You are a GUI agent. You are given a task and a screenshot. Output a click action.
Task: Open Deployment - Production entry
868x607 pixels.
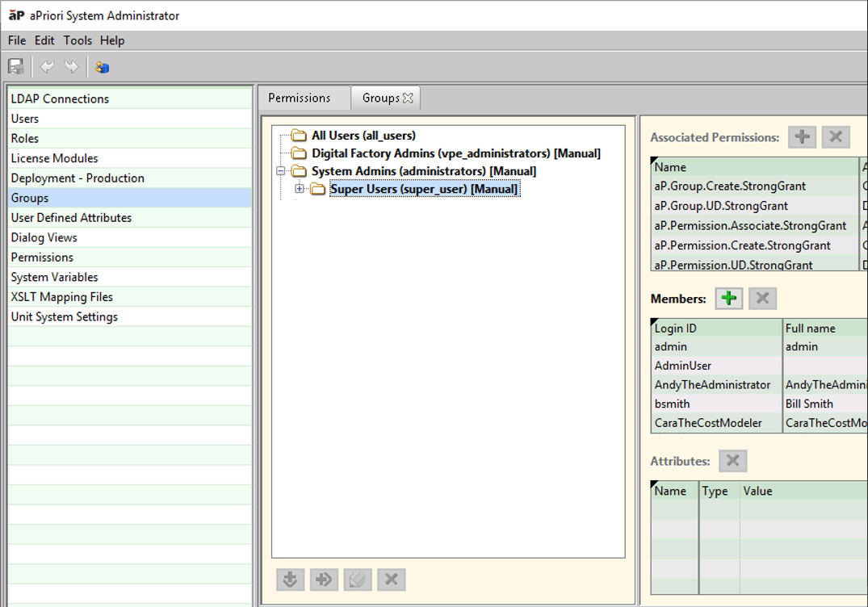[x=129, y=178]
